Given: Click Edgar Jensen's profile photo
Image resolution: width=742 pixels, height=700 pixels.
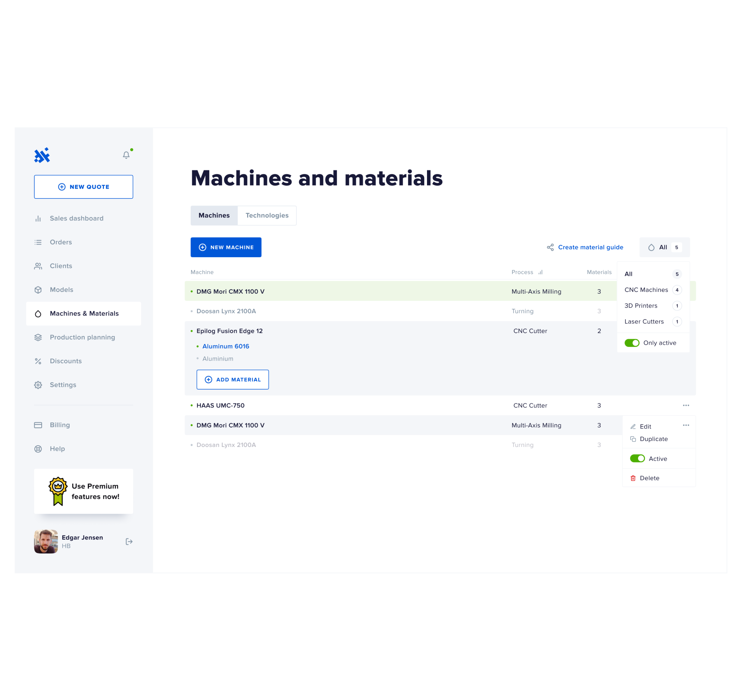Looking at the screenshot, I should click(x=46, y=541).
